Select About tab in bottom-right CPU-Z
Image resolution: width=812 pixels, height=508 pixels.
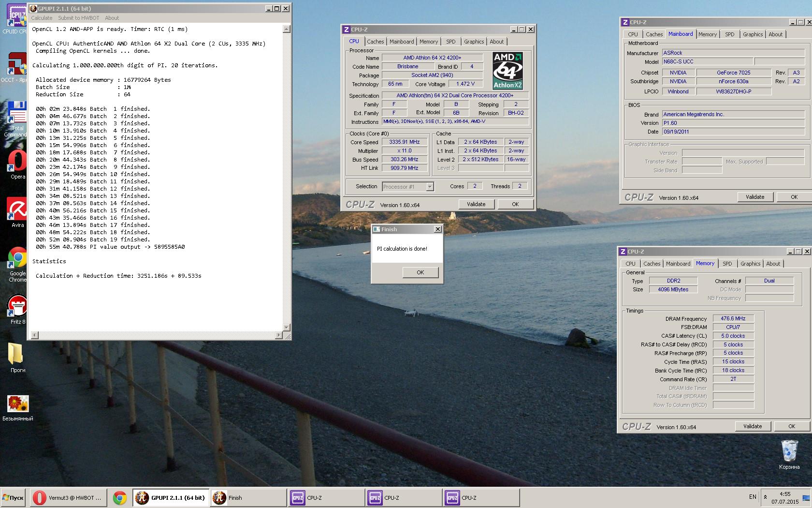pyautogui.click(x=773, y=264)
